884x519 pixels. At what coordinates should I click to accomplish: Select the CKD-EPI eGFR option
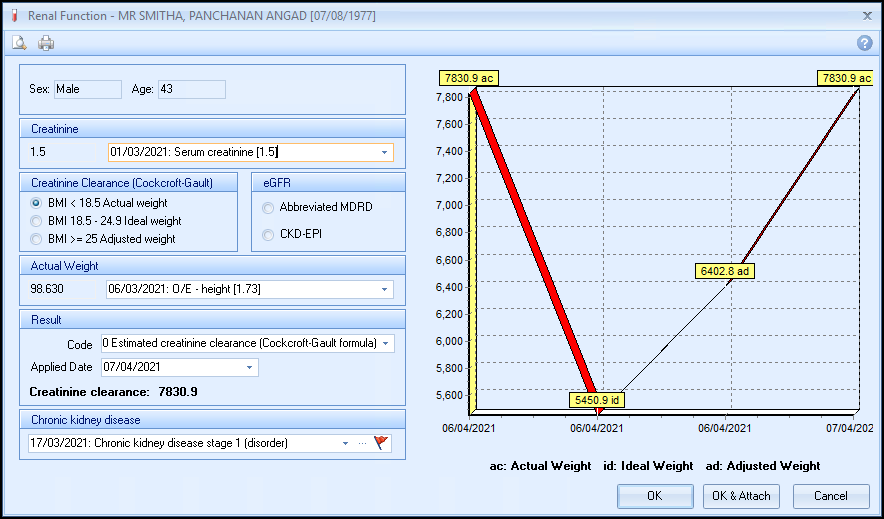tap(268, 235)
